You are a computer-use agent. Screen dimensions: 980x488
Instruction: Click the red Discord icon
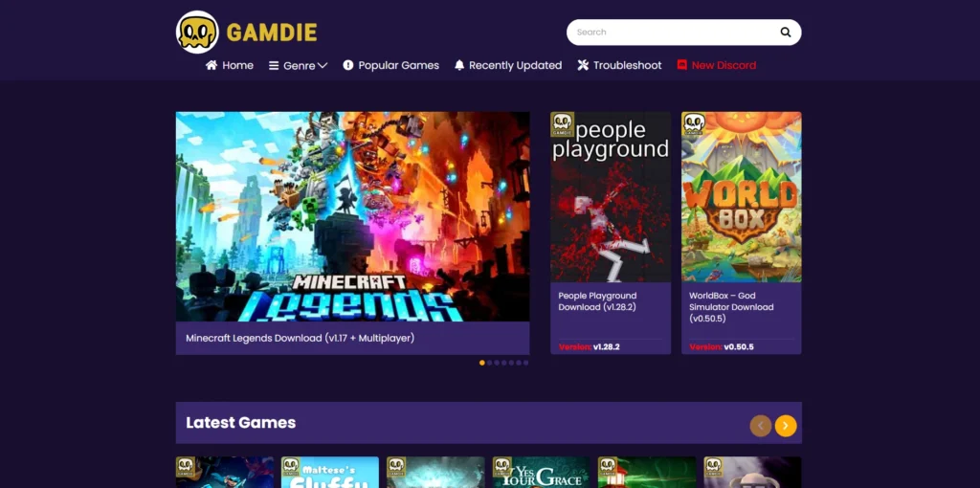pyautogui.click(x=681, y=65)
